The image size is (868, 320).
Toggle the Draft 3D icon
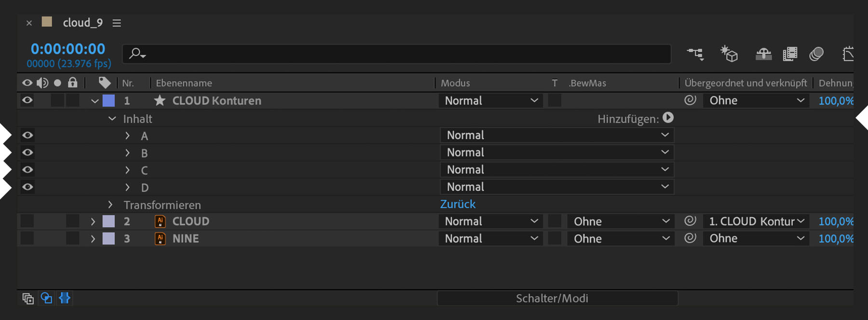[729, 54]
